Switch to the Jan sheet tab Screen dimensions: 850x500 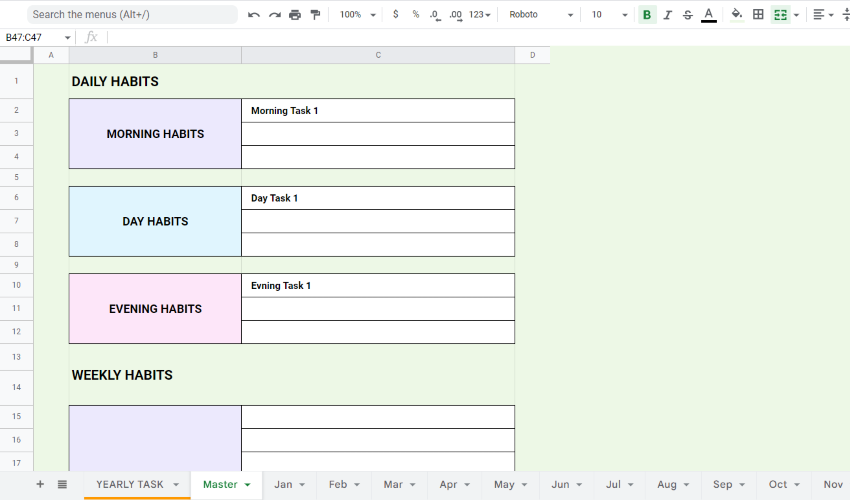click(x=283, y=484)
